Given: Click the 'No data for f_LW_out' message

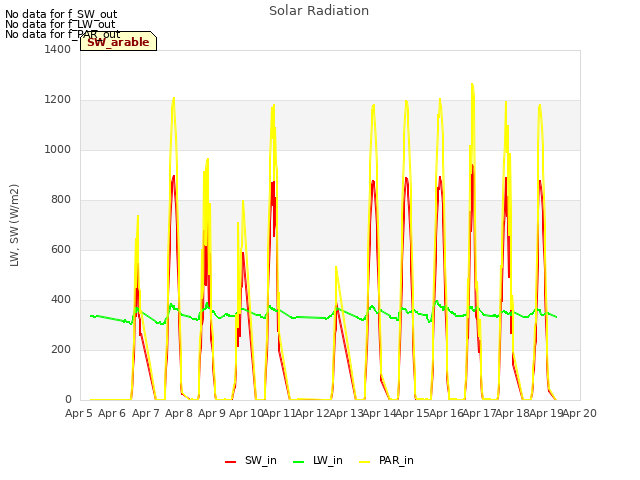Looking at the screenshot, I should point(60,24).
